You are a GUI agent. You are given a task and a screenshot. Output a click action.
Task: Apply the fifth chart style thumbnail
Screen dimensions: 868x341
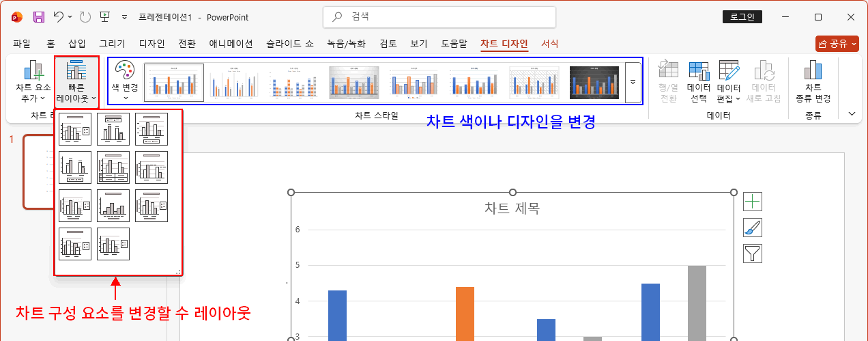(414, 83)
